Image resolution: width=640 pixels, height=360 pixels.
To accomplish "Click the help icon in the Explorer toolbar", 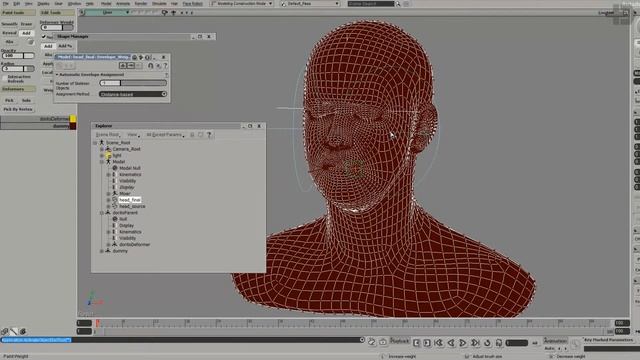I will pyautogui.click(x=209, y=135).
